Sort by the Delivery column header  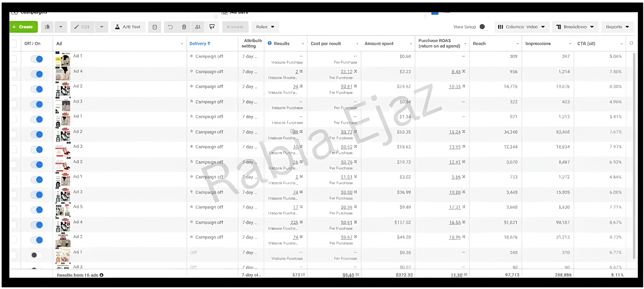point(200,44)
